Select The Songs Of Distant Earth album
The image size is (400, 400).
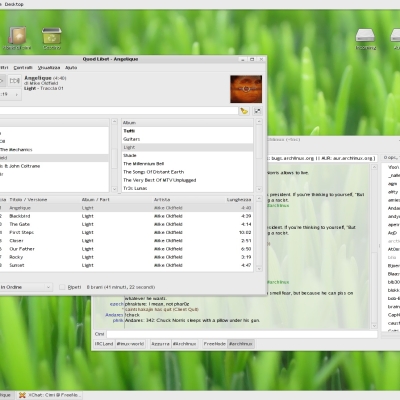187,172
